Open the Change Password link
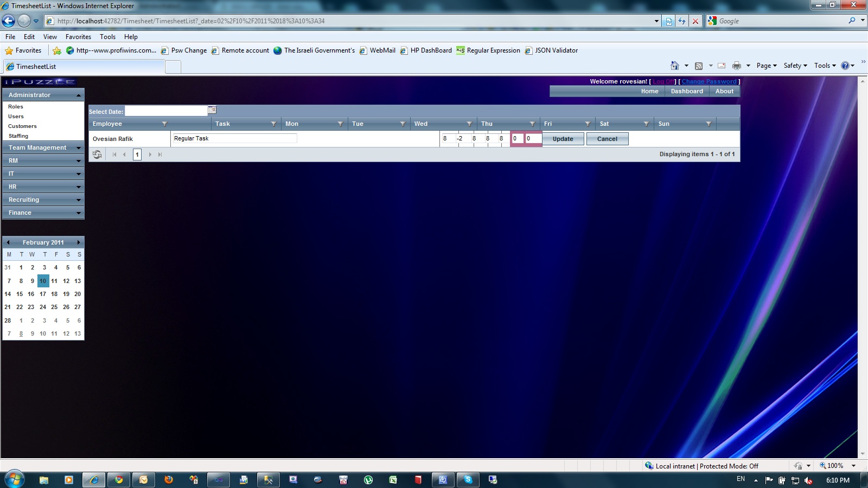Viewport: 868px width, 488px height. (709, 81)
